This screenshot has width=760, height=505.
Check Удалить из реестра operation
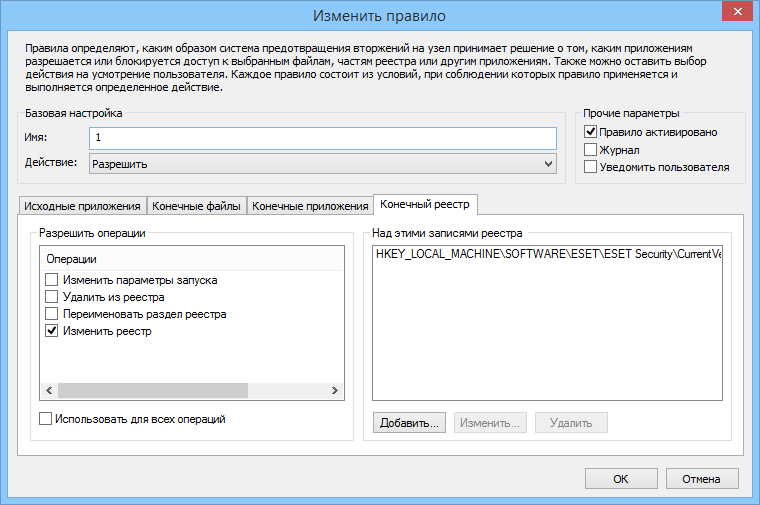[52, 297]
